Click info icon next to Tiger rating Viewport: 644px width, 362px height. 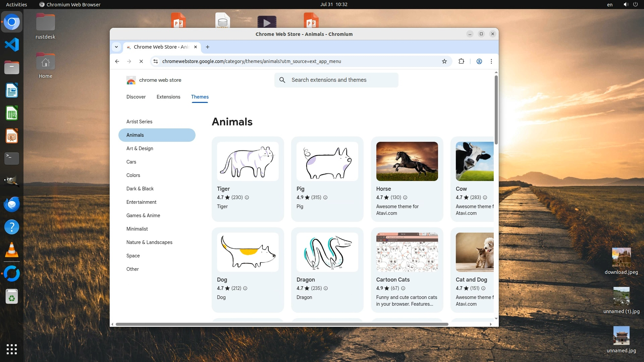click(x=247, y=197)
